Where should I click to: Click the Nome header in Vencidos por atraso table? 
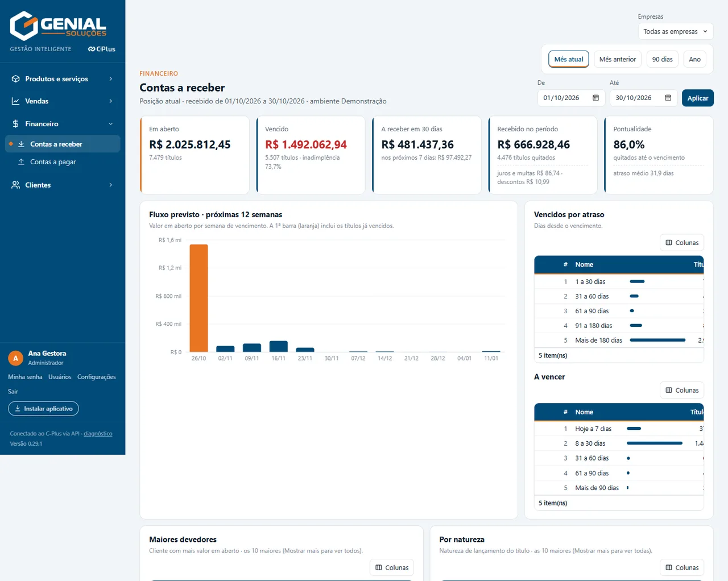584,264
